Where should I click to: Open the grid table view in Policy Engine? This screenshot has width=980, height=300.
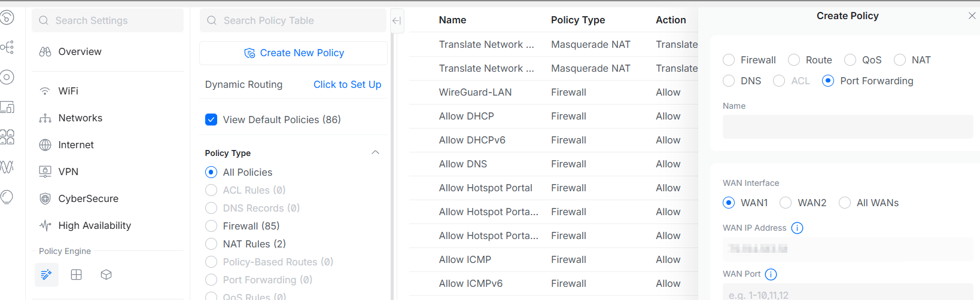77,275
